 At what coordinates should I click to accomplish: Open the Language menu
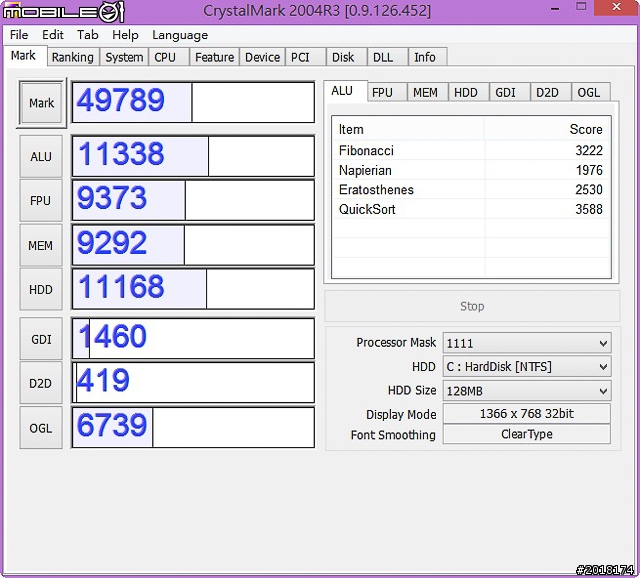pos(180,35)
